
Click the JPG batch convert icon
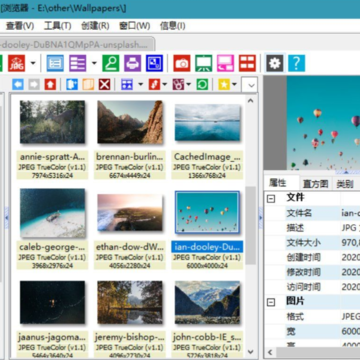click(16, 63)
